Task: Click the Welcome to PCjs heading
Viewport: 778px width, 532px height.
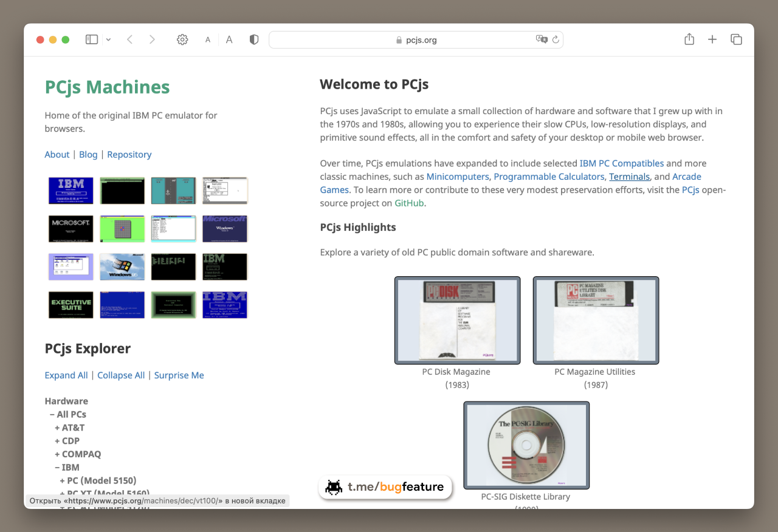Action: [374, 84]
